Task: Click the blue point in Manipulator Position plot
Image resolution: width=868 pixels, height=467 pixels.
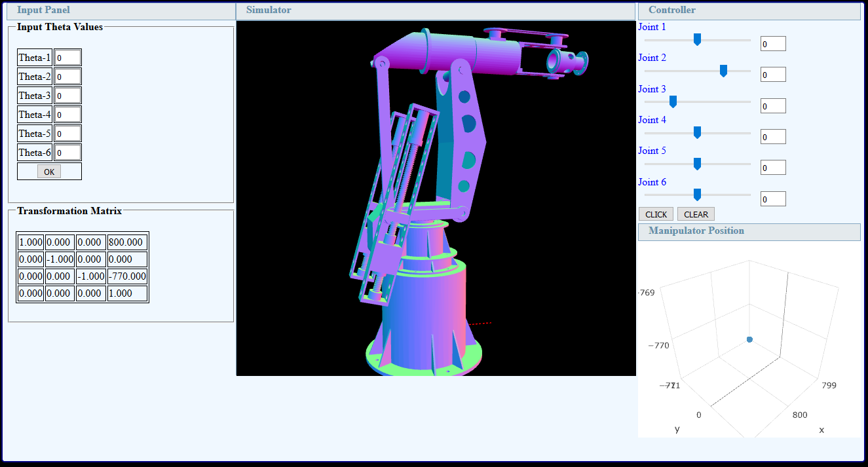Action: (x=749, y=339)
